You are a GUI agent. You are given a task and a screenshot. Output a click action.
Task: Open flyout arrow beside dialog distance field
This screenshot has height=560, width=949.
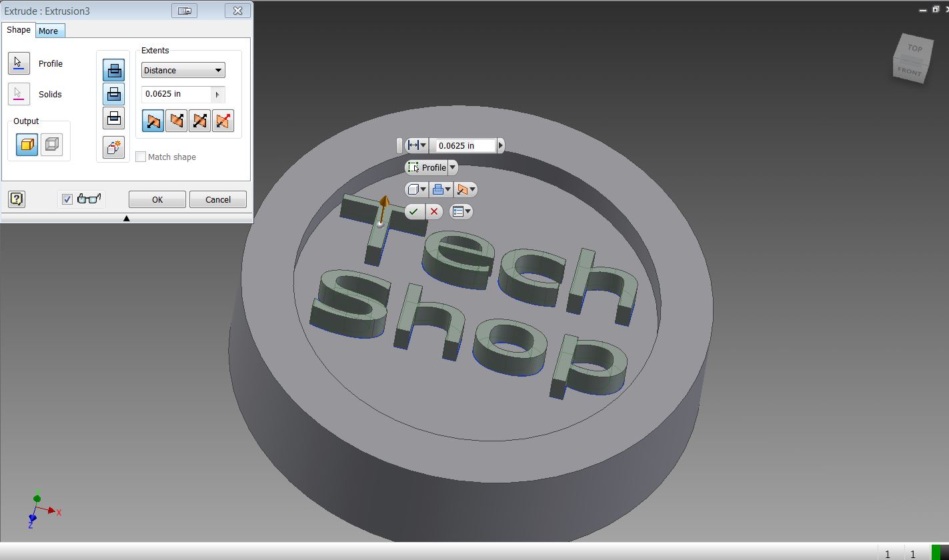tap(217, 94)
